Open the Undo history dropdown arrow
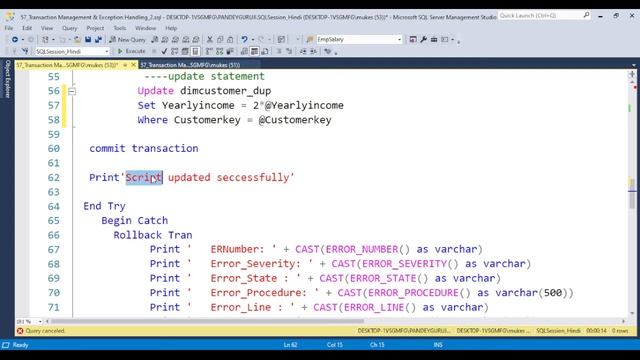 [253, 40]
